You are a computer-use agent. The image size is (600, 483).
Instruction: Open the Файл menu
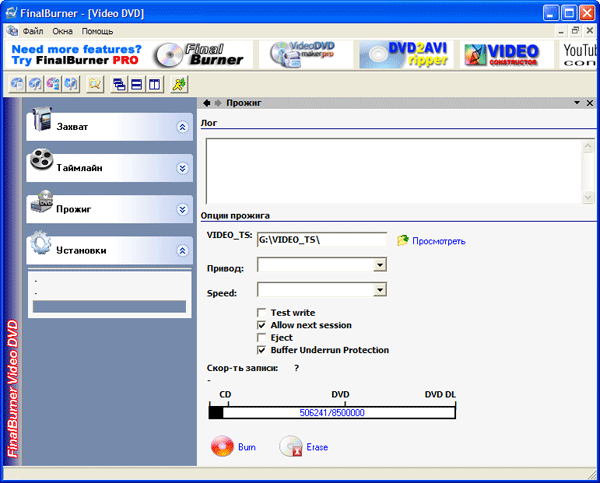[33, 31]
